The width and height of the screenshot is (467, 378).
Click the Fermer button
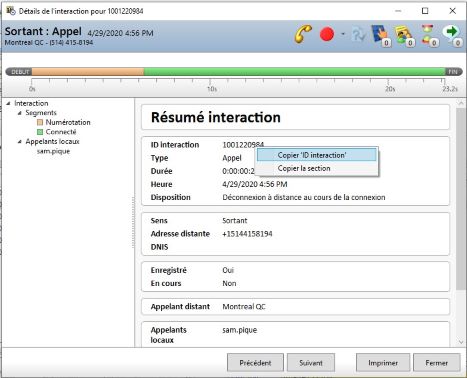tap(437, 363)
